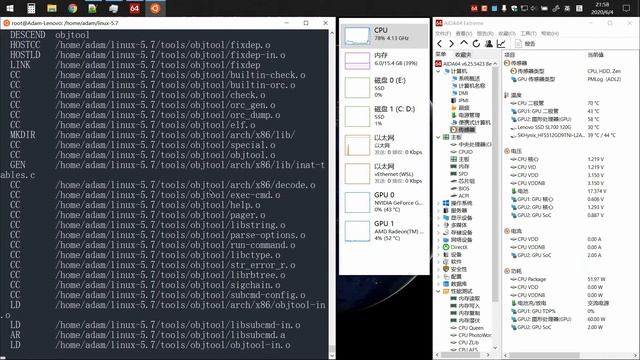Select the CPU VID voltage row

[569, 167]
